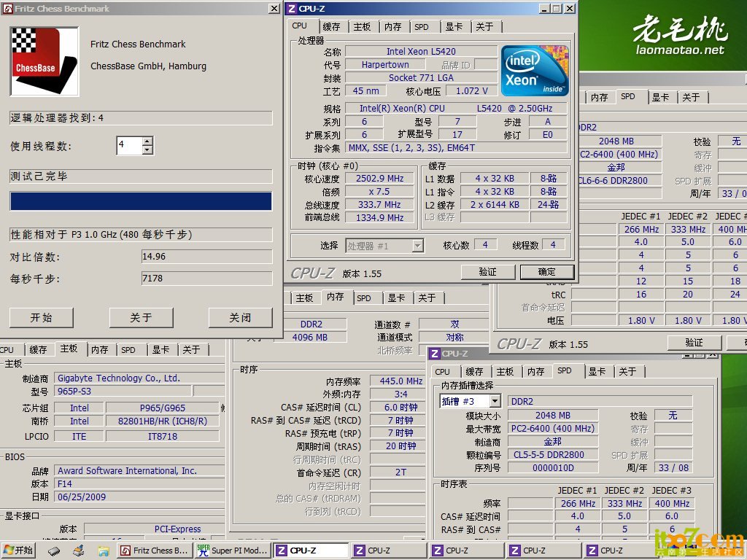747x560 pixels.
Task: Switch to Fritz Chess B... on the taskbar
Action: (x=155, y=551)
